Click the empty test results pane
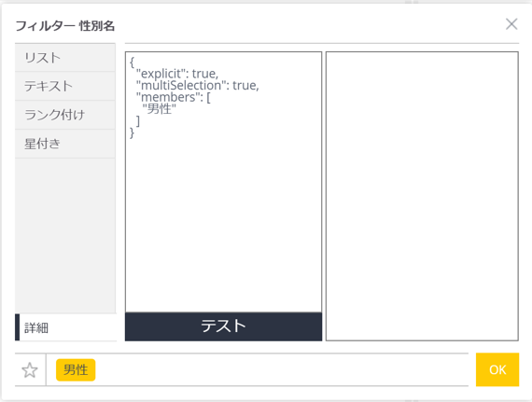This screenshot has width=532, height=402. point(422,196)
